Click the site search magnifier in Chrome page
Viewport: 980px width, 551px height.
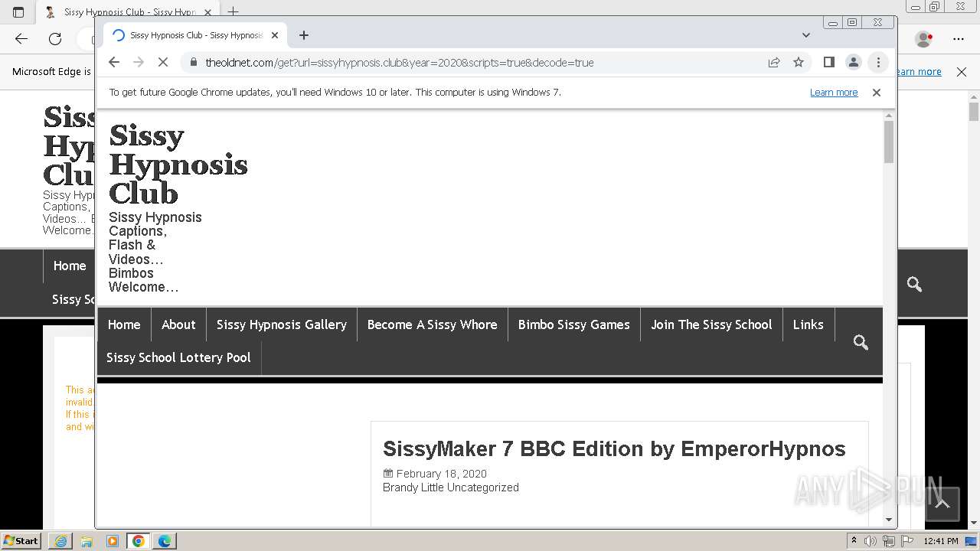click(x=861, y=342)
